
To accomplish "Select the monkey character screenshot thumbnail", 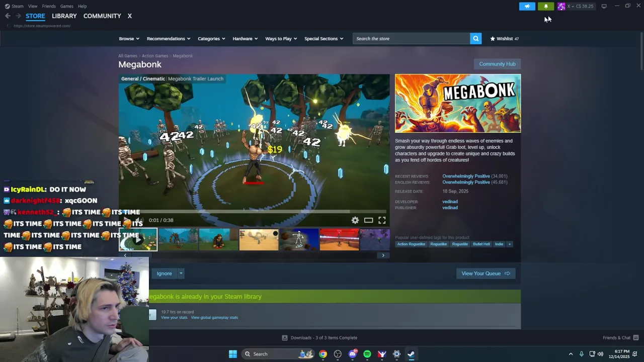I will click(x=218, y=240).
